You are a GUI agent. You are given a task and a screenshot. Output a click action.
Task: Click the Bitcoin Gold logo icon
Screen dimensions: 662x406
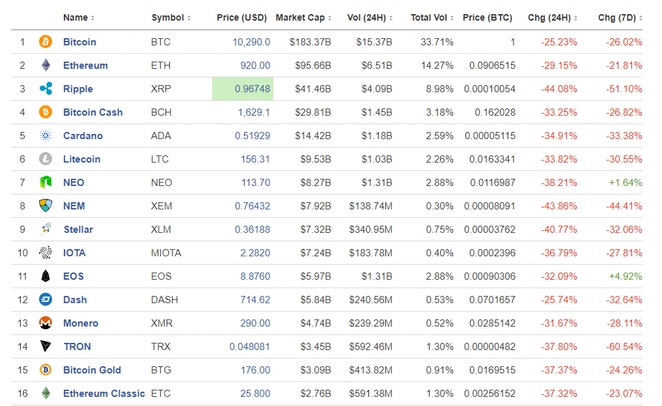pyautogui.click(x=46, y=370)
